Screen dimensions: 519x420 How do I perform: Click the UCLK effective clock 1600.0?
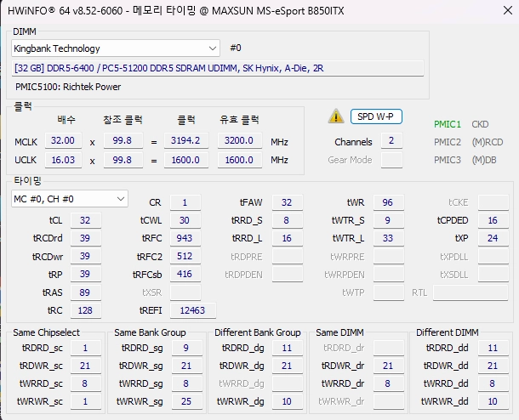239,160
